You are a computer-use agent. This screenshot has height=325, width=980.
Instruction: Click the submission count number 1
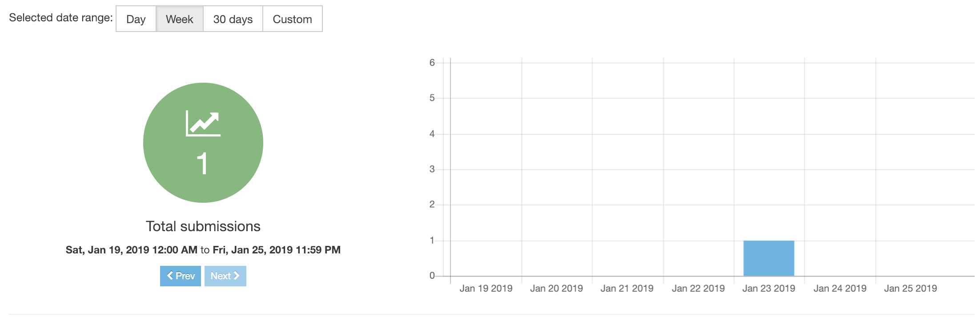coord(202,163)
